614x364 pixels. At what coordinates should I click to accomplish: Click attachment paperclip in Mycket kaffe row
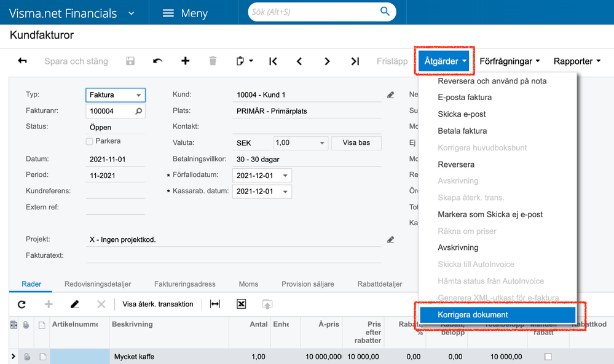tap(26, 357)
